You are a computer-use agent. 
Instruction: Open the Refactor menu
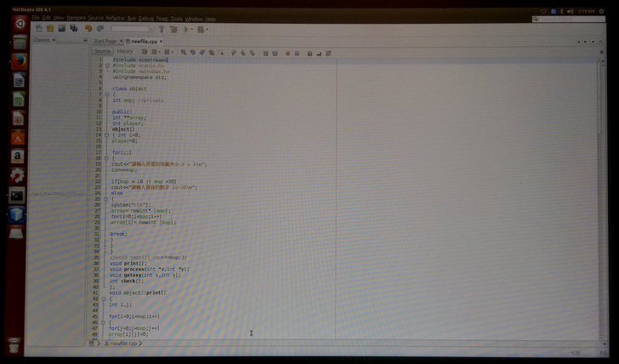[x=116, y=18]
